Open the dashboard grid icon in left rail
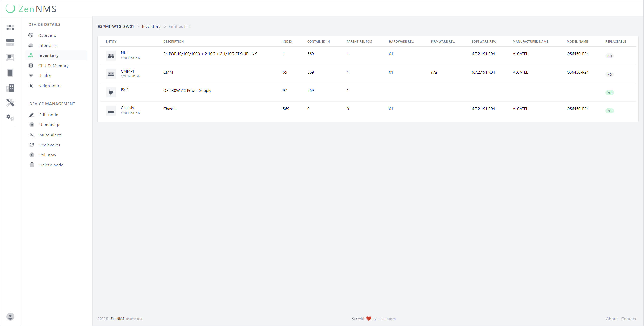The image size is (644, 326). pos(10,27)
